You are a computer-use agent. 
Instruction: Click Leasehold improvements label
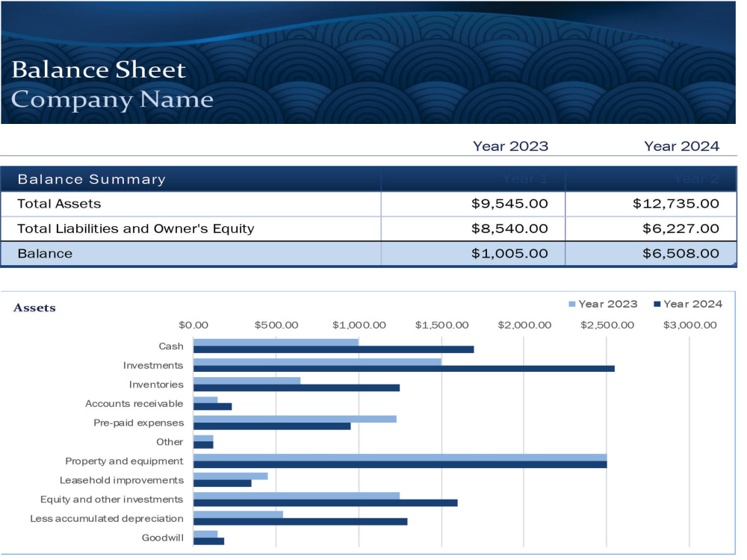122,480
